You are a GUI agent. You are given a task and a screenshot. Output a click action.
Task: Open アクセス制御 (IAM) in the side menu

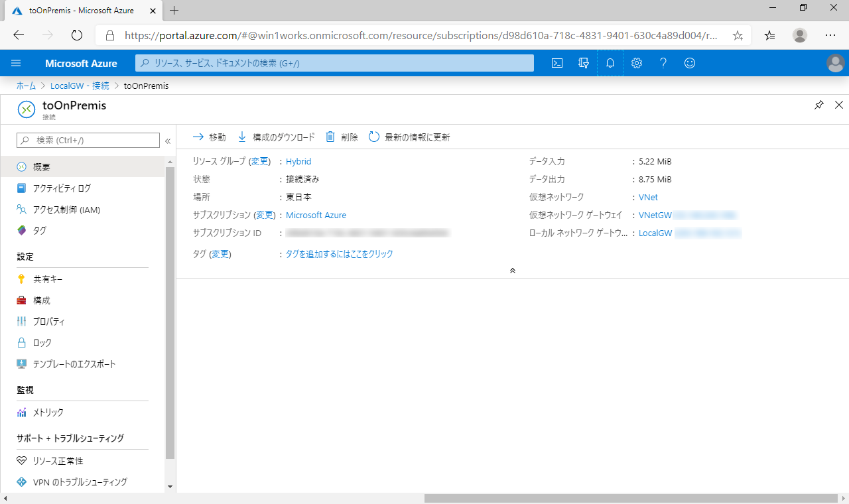click(83, 210)
